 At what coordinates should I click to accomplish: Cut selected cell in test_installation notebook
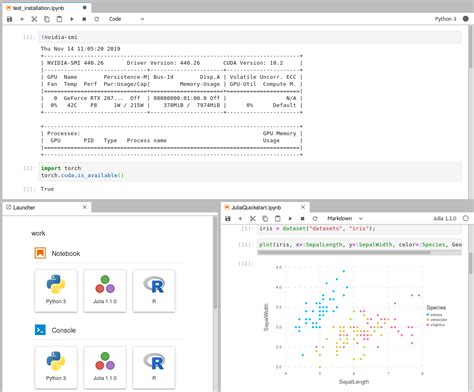click(x=34, y=19)
